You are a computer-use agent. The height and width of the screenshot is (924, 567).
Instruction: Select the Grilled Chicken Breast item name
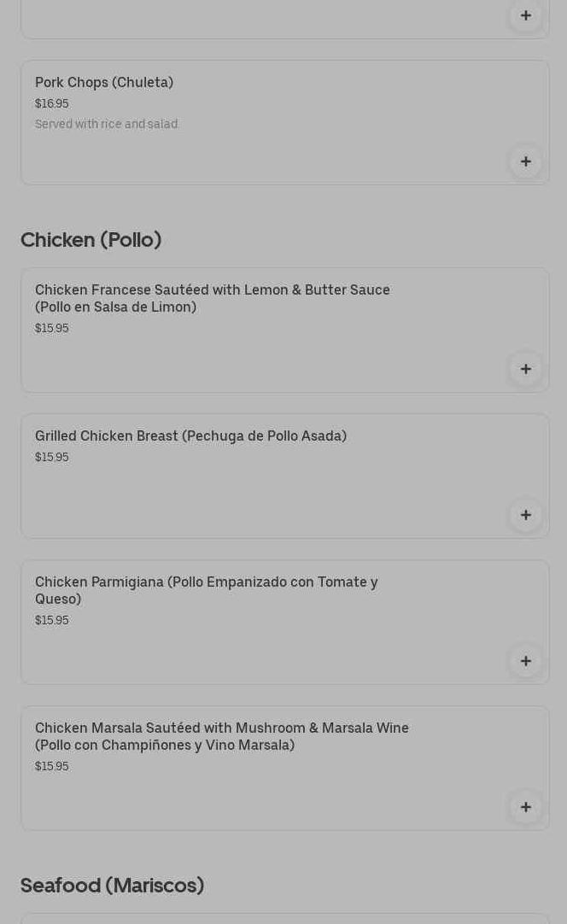pos(190,436)
